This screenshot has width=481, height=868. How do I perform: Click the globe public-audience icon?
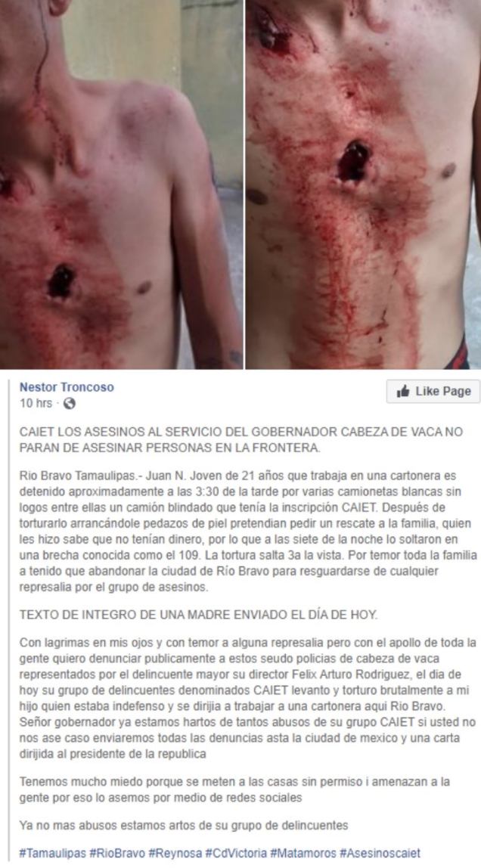tap(69, 404)
